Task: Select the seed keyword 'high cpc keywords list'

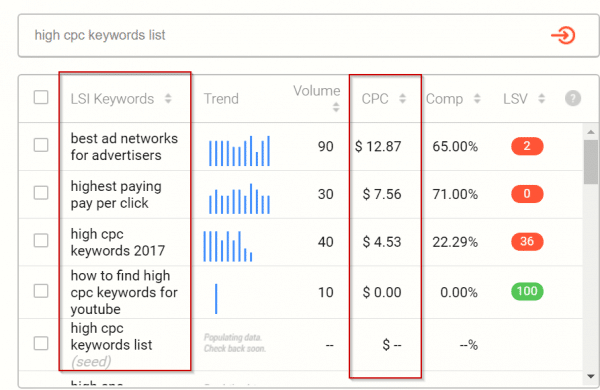Action: click(x=111, y=336)
